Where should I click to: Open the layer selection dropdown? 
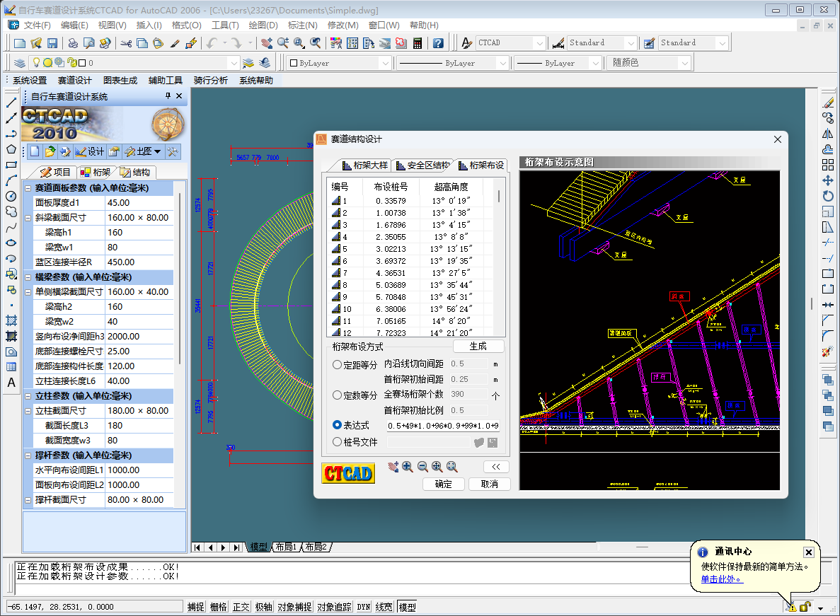pos(234,63)
